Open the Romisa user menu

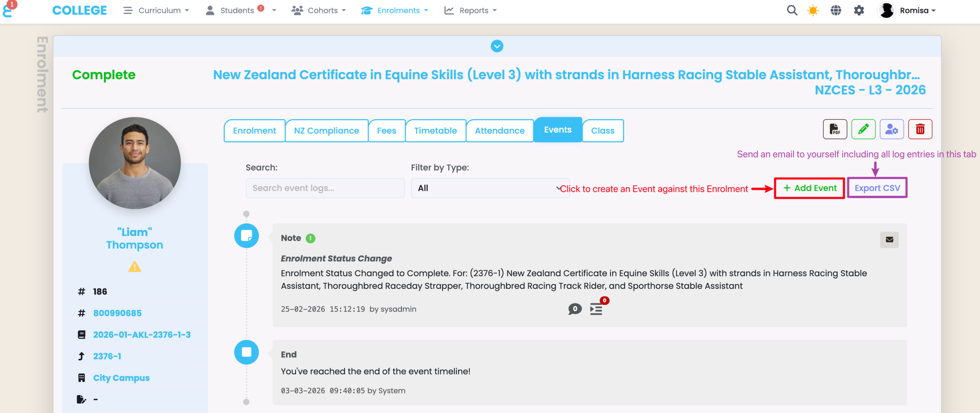(907, 10)
